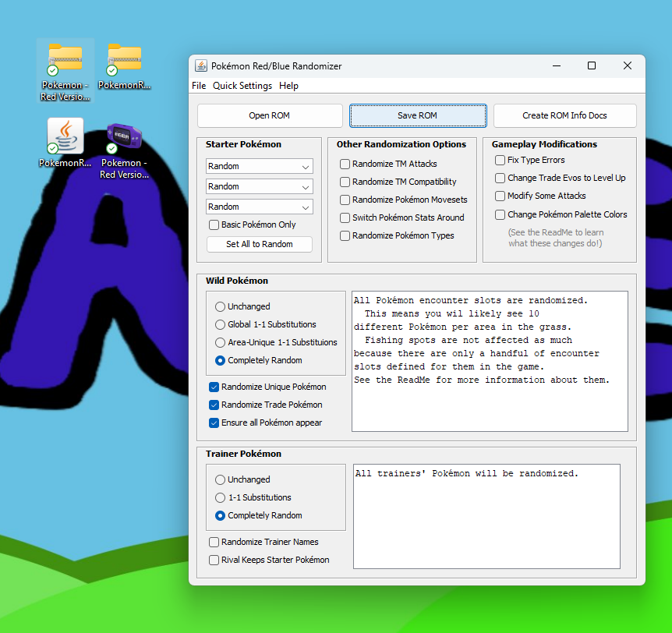Enable Fix Type Errors
The height and width of the screenshot is (633, 672).
(x=500, y=161)
